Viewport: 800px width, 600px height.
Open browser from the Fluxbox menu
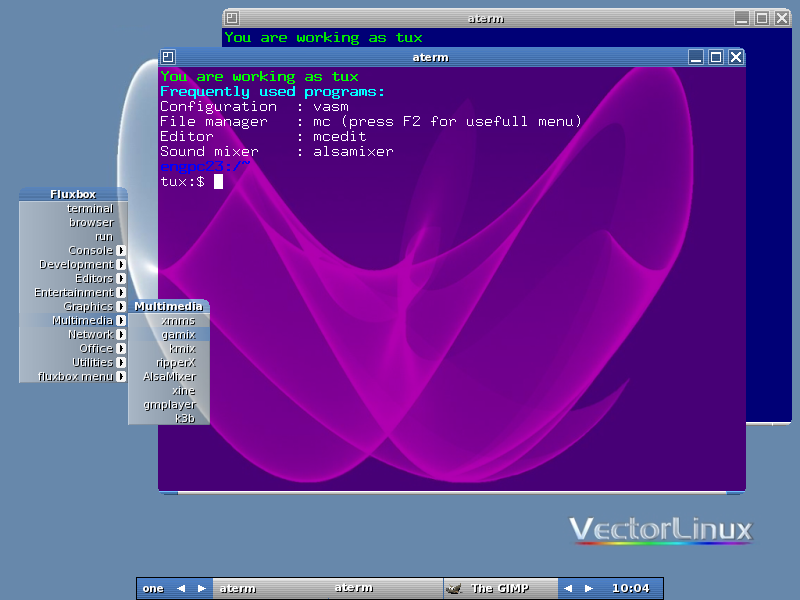click(x=91, y=223)
